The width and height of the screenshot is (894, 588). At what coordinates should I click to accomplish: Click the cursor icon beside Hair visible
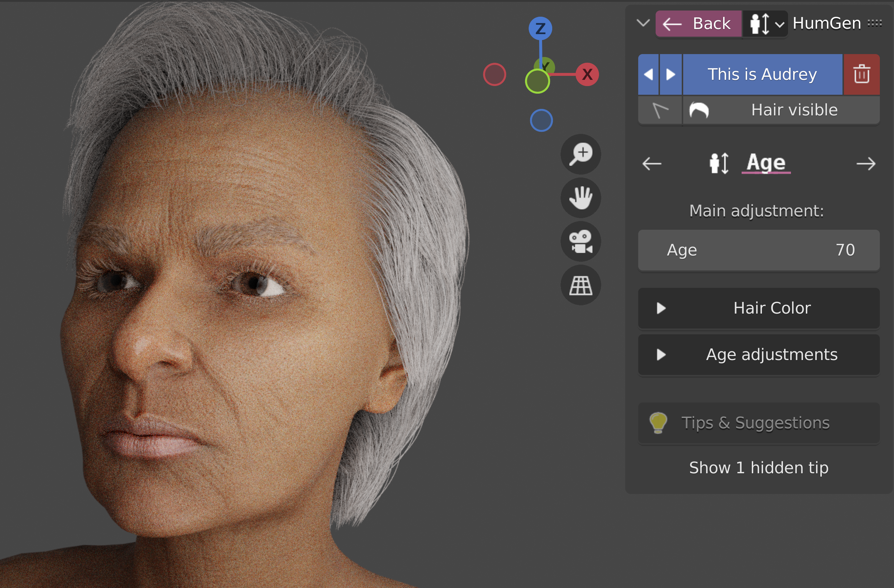point(660,110)
